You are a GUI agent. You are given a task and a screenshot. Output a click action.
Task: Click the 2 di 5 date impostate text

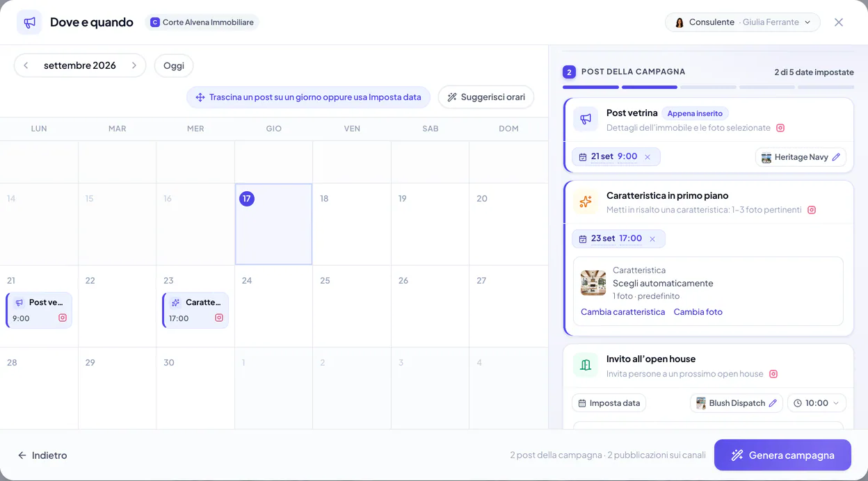click(814, 72)
